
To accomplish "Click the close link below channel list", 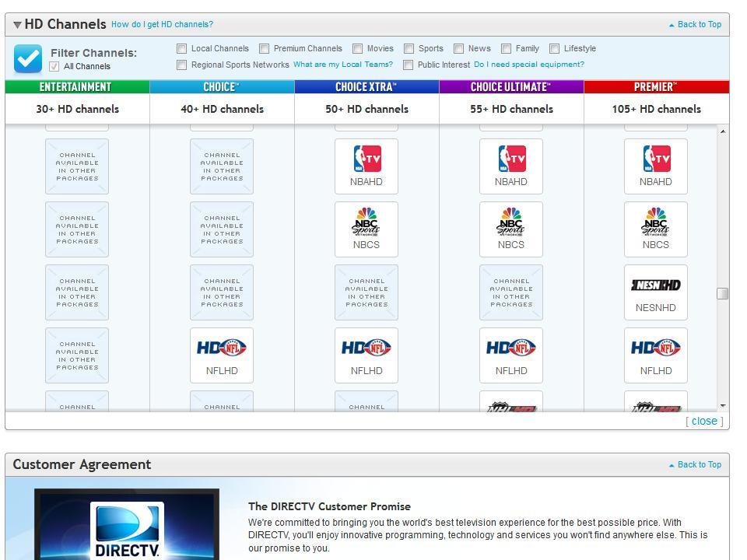I will click(x=703, y=421).
